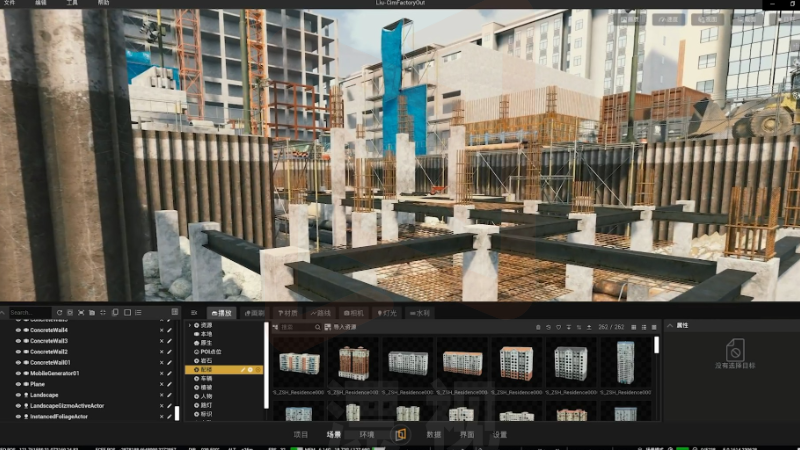Click the center orange scene icon in bottom bar
This screenshot has width=800, height=450.
point(400,435)
